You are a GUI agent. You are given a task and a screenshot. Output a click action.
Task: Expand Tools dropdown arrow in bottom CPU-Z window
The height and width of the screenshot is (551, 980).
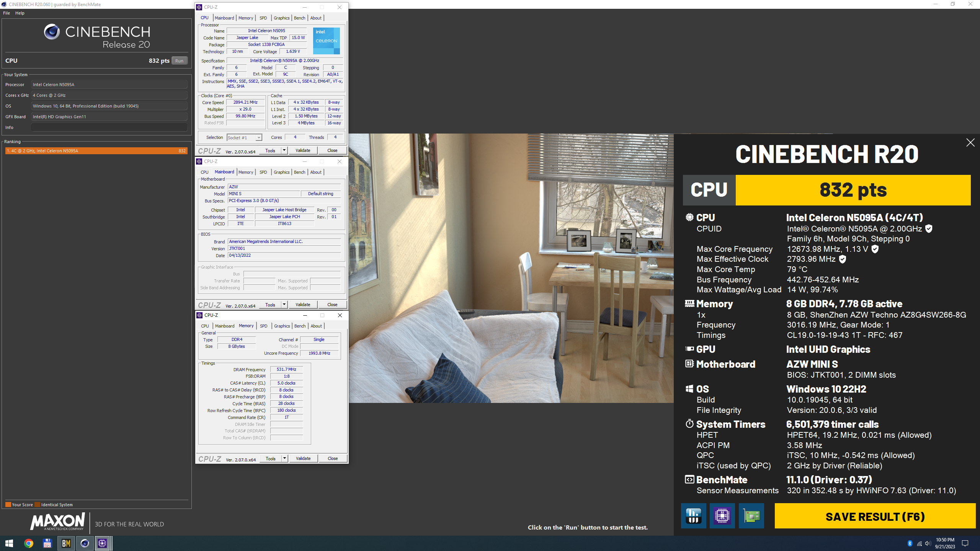coord(285,458)
